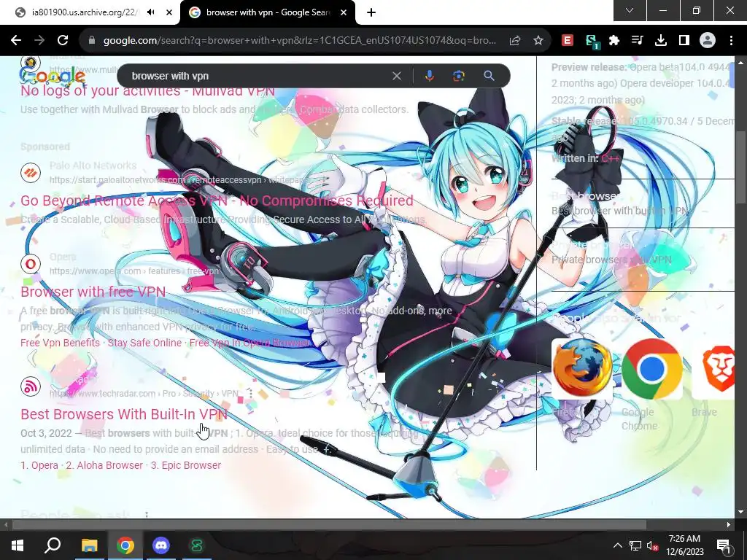
Task: Open Best Browsers With Built-In VPN result
Action: pyautogui.click(x=124, y=414)
